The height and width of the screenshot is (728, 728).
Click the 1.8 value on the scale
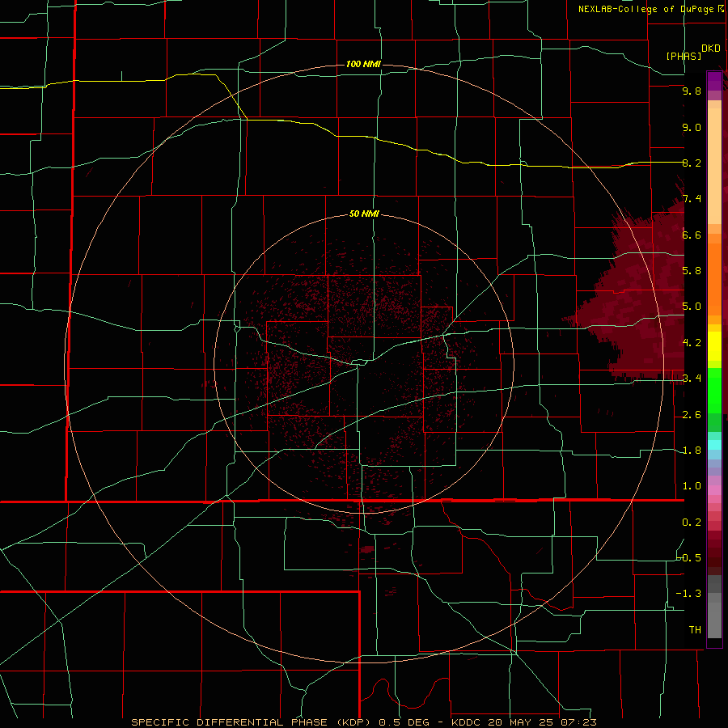[692, 451]
